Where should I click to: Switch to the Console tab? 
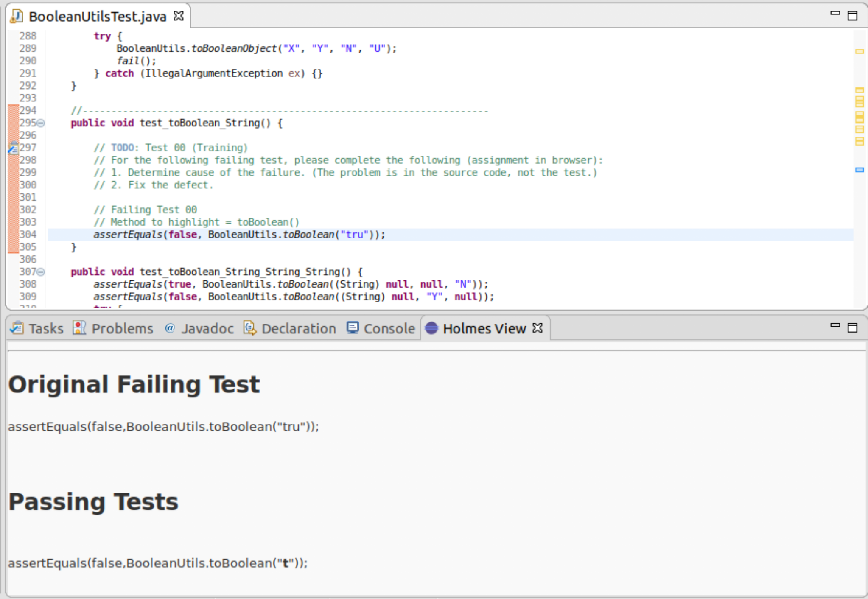[389, 329]
